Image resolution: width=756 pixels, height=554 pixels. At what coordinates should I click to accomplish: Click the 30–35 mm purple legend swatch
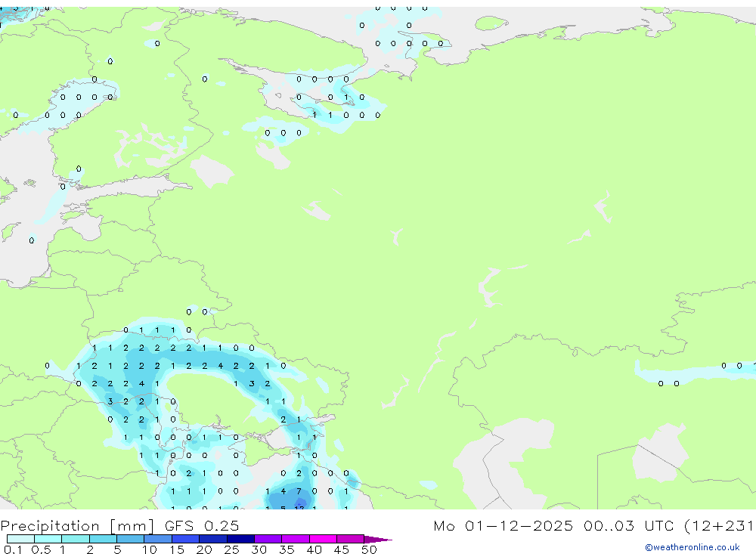[x=268, y=539]
